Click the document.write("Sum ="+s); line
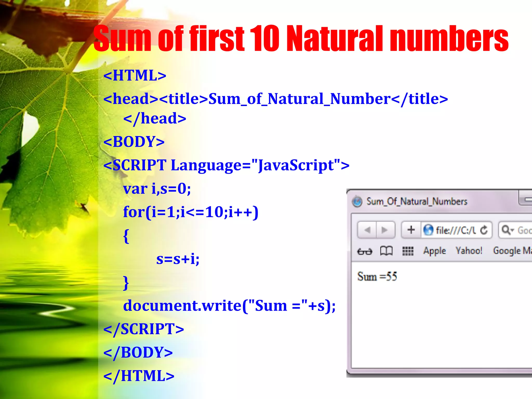This screenshot has width=532, height=399. (x=229, y=306)
